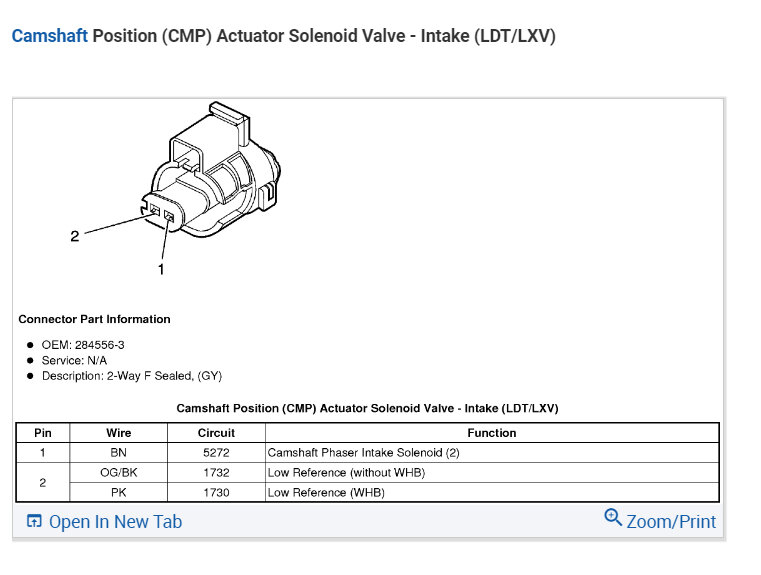Image resolution: width=761 pixels, height=575 pixels.
Task: Click the Connector Part Information heading
Action: pyautogui.click(x=94, y=319)
